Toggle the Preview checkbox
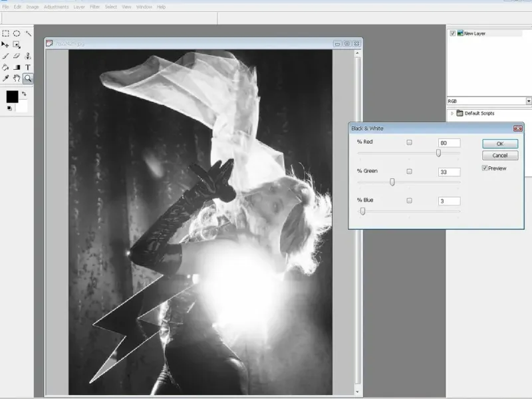The width and height of the screenshot is (532, 399). tap(485, 168)
